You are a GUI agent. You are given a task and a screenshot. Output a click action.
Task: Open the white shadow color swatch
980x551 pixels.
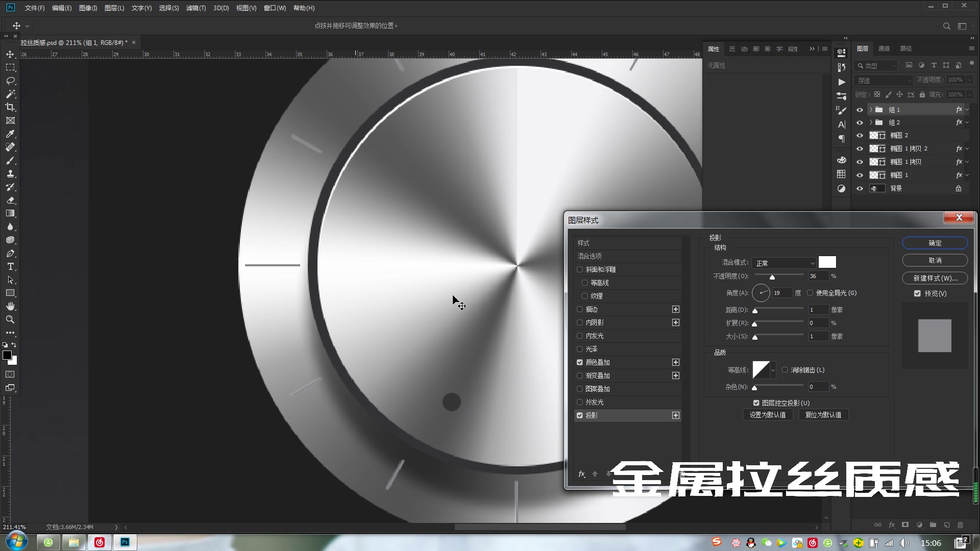point(827,262)
